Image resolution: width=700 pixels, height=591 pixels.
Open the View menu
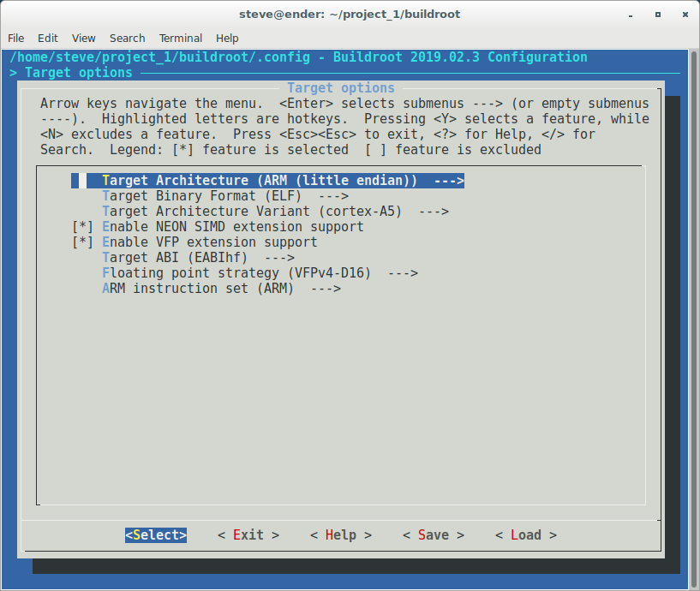[84, 39]
